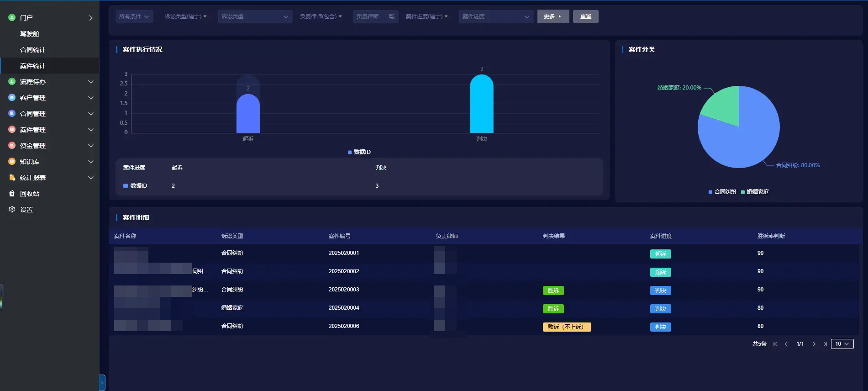The image size is (868, 391).
Task: Open 合同统计 in the sidebar
Action: coord(33,50)
